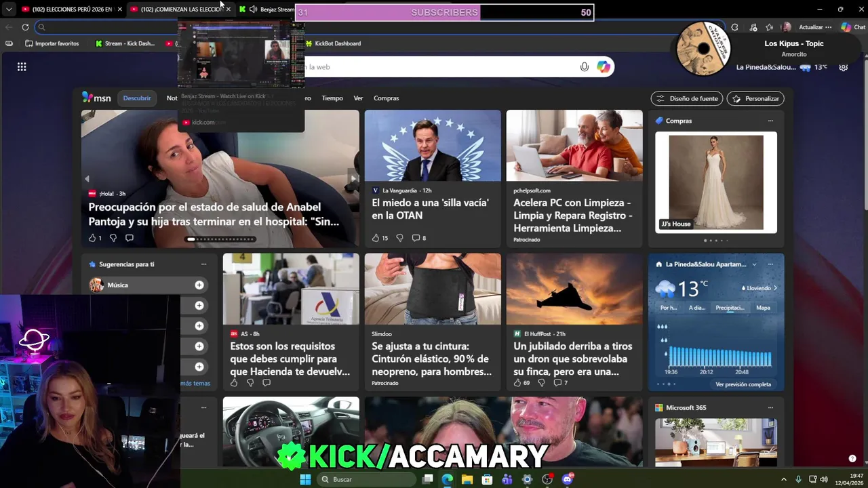Open Microsoft 365 card more options
The width and height of the screenshot is (868, 488).
click(770, 408)
